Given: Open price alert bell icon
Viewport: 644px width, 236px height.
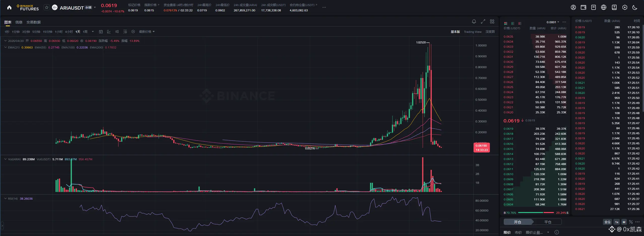Looking at the screenshot, I should (474, 22).
